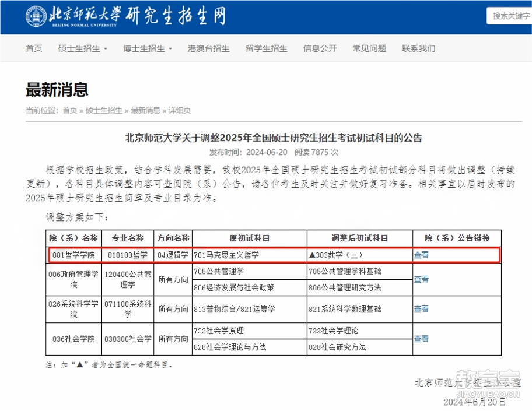Click the 首页 breadcrumb link

coord(70,110)
